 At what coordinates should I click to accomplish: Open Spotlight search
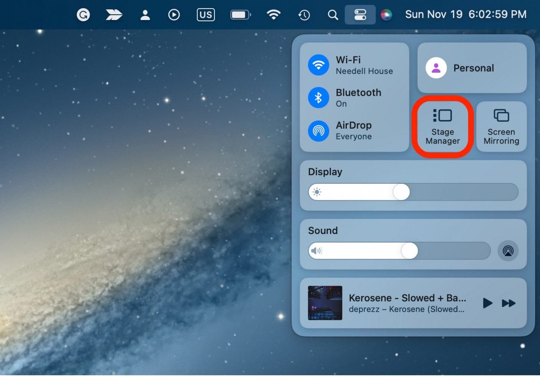tap(333, 15)
